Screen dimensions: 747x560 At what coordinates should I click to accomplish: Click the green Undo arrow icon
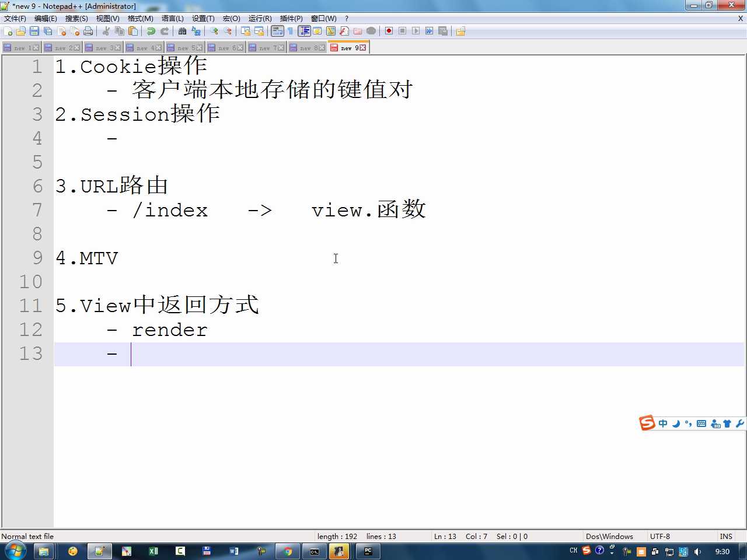click(x=151, y=31)
